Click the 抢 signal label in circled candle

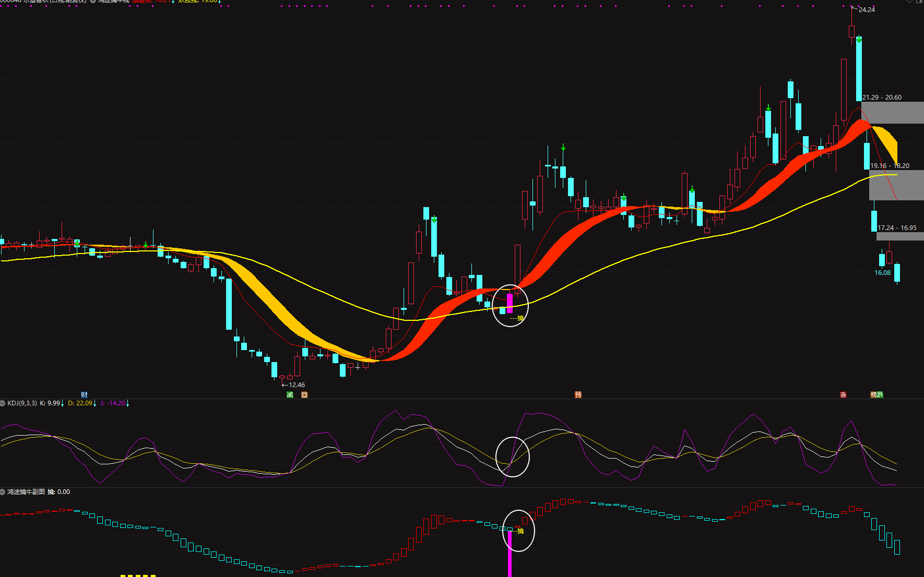(520, 318)
